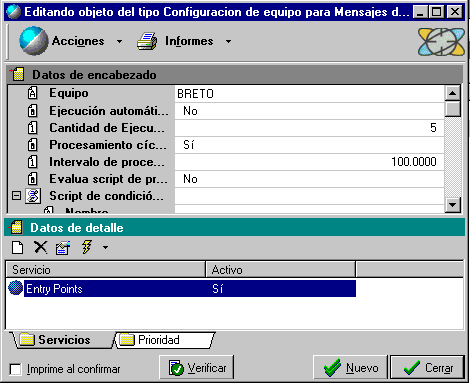Click the Cantidad de Ejecu... field icon
This screenshot has width=470, height=383.
pyautogui.click(x=32, y=128)
